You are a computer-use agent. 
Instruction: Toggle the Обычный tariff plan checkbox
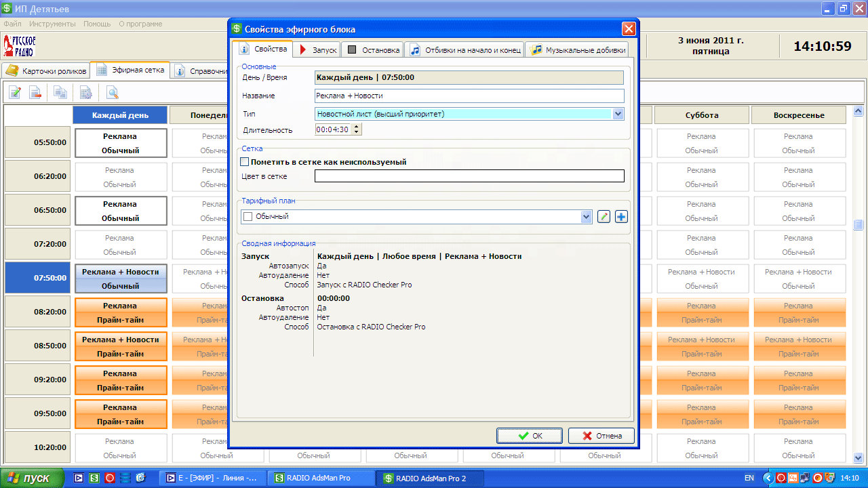248,216
